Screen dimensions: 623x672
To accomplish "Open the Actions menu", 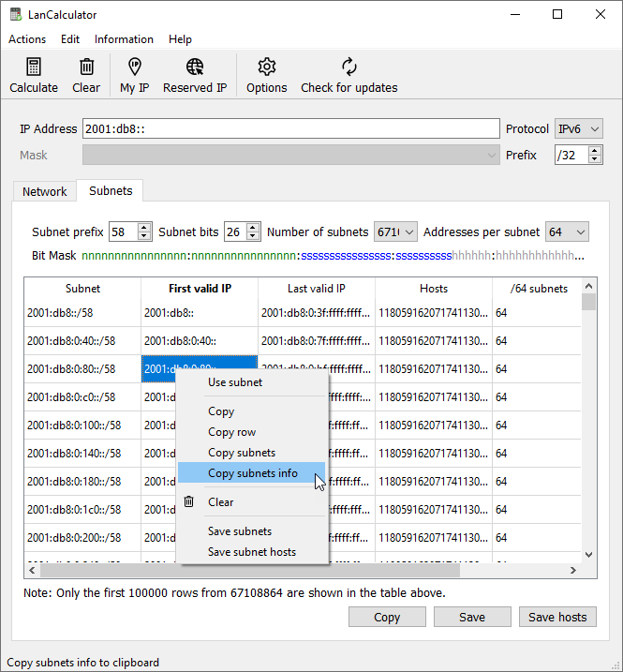I will pyautogui.click(x=27, y=39).
